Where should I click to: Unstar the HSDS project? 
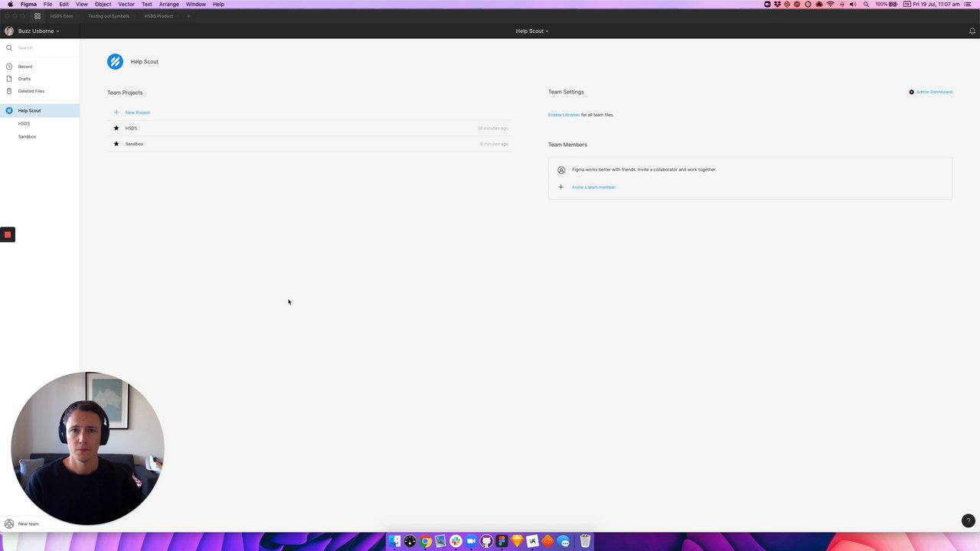click(116, 128)
